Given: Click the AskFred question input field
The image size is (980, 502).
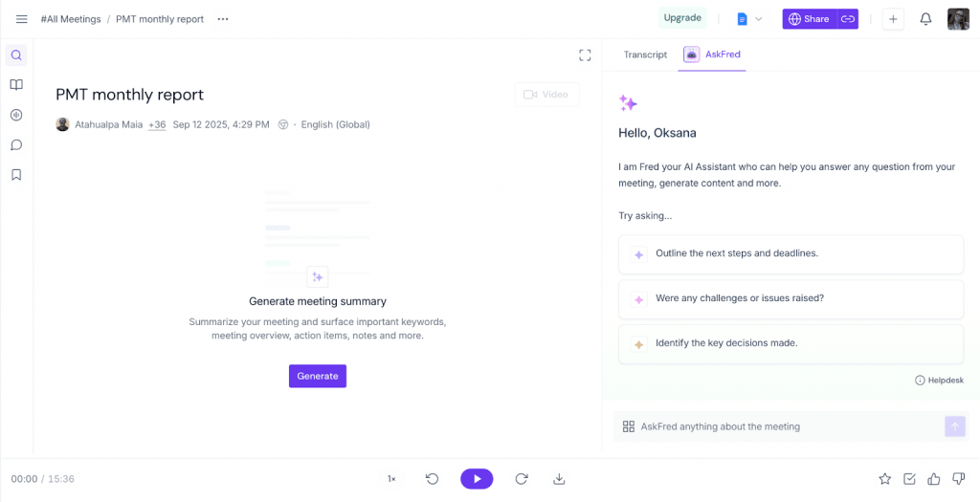Looking at the screenshot, I should point(780,426).
